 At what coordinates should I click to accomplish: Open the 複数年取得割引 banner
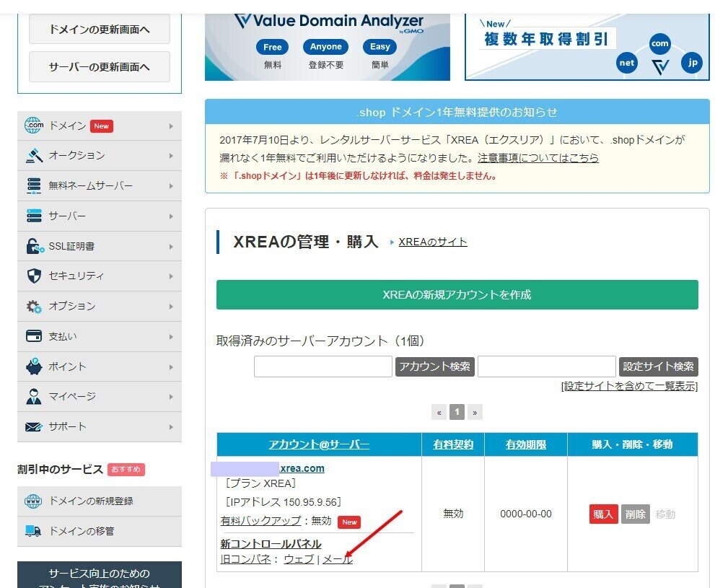click(587, 47)
